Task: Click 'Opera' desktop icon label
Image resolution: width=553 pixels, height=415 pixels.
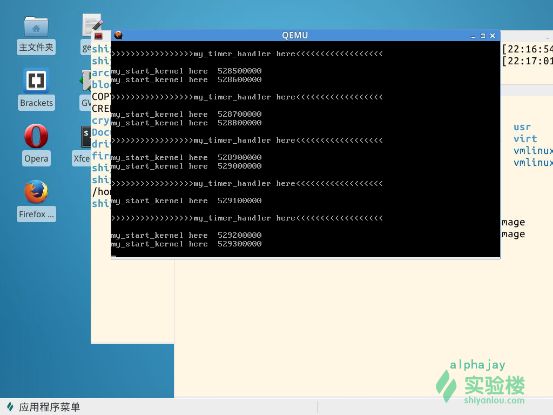Action: (36, 159)
